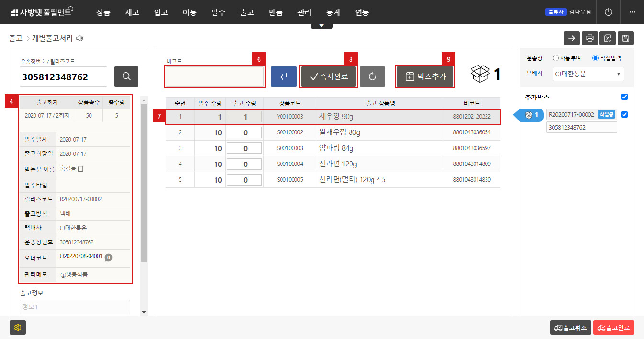The width and height of the screenshot is (644, 339).
Task: Toggle the checkbox next to box R20200717-00002
Action: click(x=624, y=115)
